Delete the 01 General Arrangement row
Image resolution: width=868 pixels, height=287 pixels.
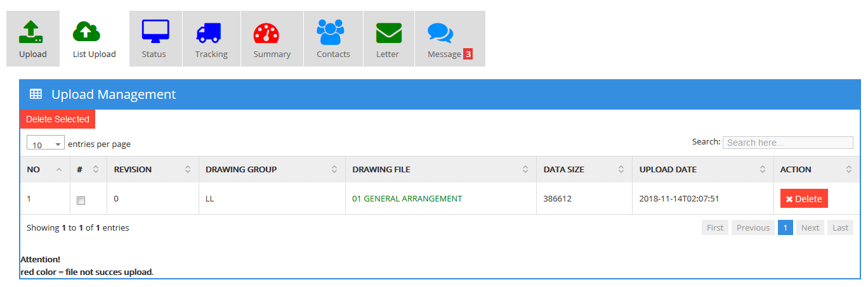(803, 199)
